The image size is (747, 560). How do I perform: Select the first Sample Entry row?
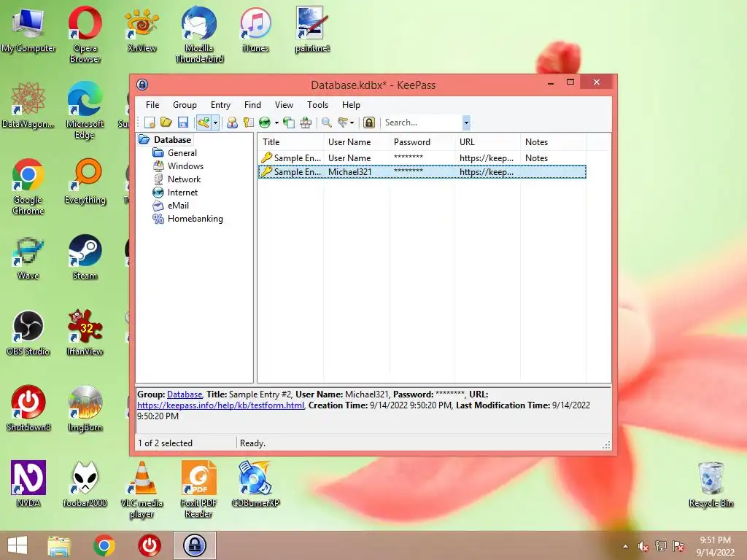click(x=422, y=157)
